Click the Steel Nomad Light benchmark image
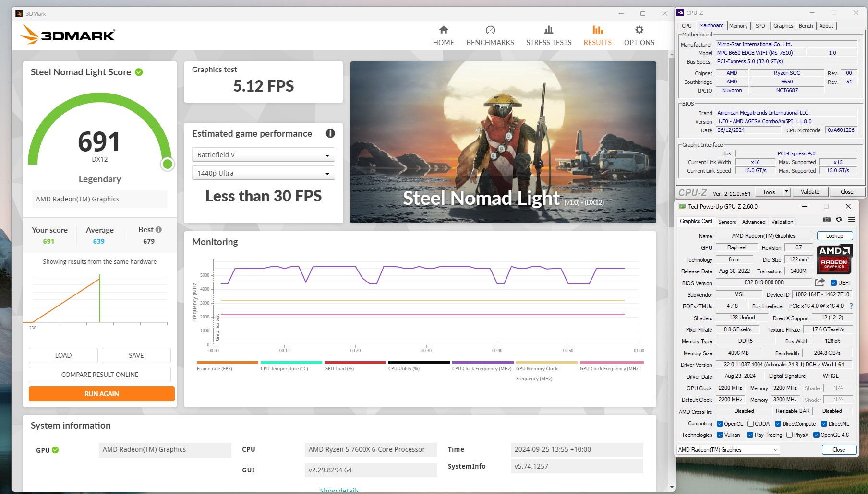The image size is (868, 494). [x=503, y=142]
